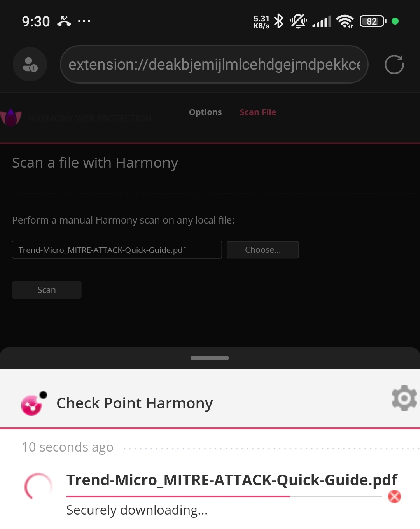Image resolution: width=420 pixels, height=529 pixels.
Task: Click the add account avatar icon
Action: (x=30, y=65)
